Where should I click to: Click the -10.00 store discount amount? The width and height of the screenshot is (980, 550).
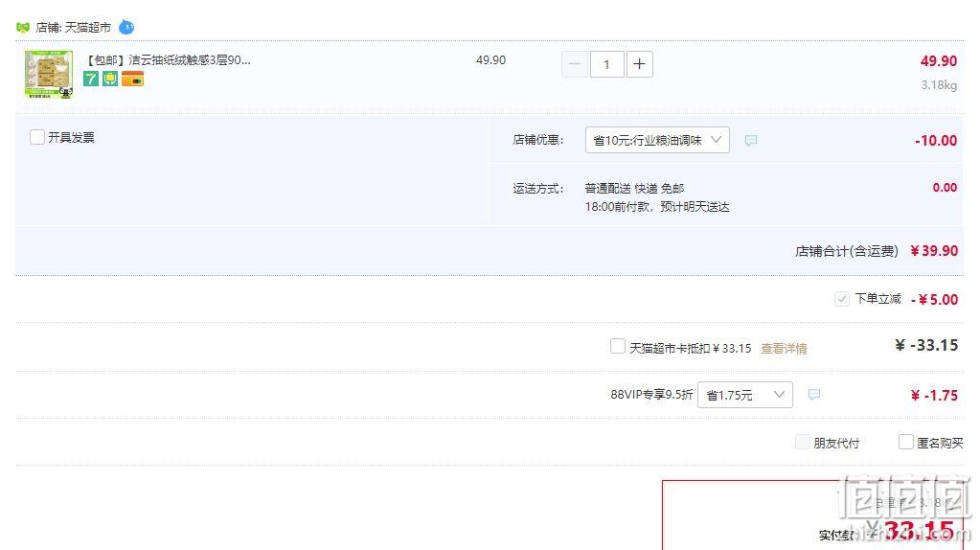pos(936,141)
